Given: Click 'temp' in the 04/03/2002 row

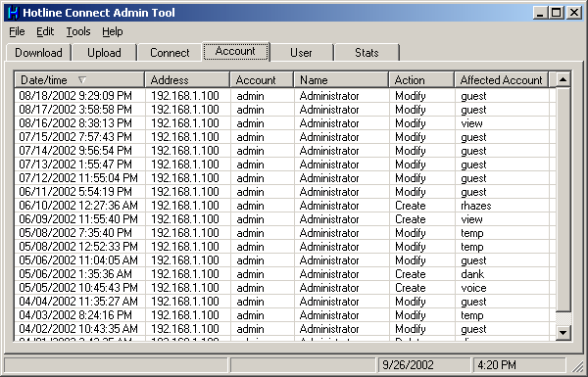Looking at the screenshot, I should pyautogui.click(x=472, y=315).
